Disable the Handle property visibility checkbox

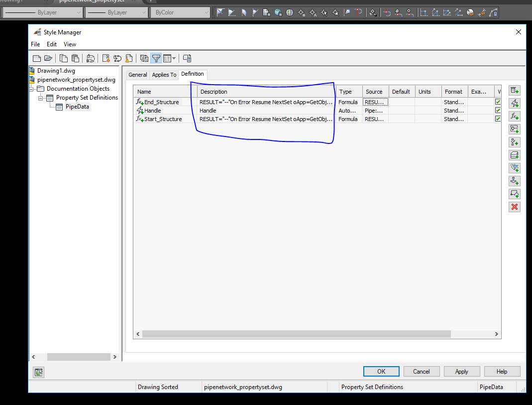click(x=498, y=110)
